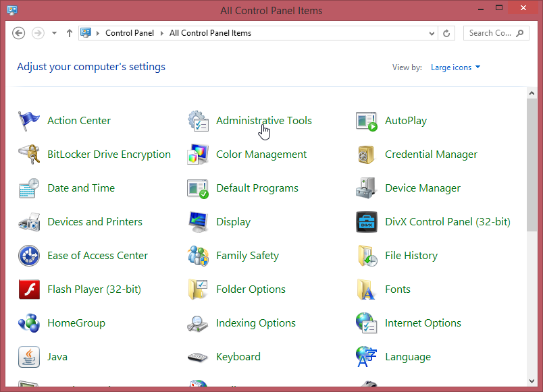This screenshot has height=392, width=543.
Task: Open the Indexing Options magnifier icon
Action: pyautogui.click(x=198, y=323)
